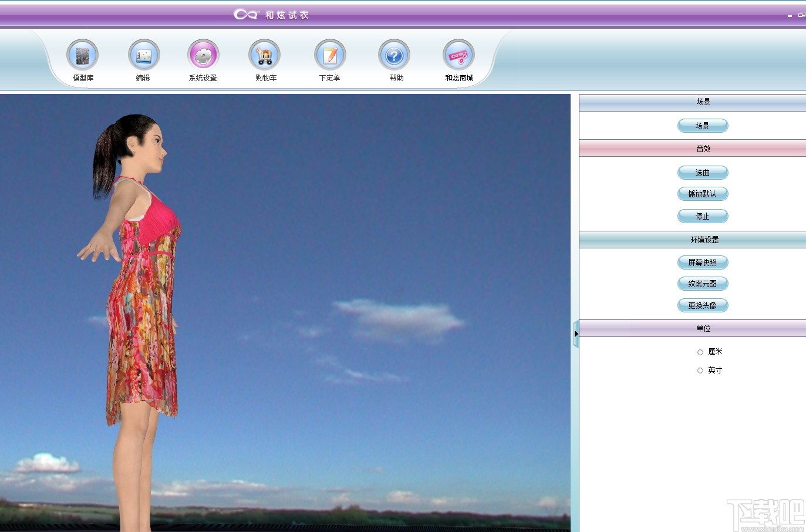Click the 停止 stop music button
The width and height of the screenshot is (806, 532).
coord(703,216)
